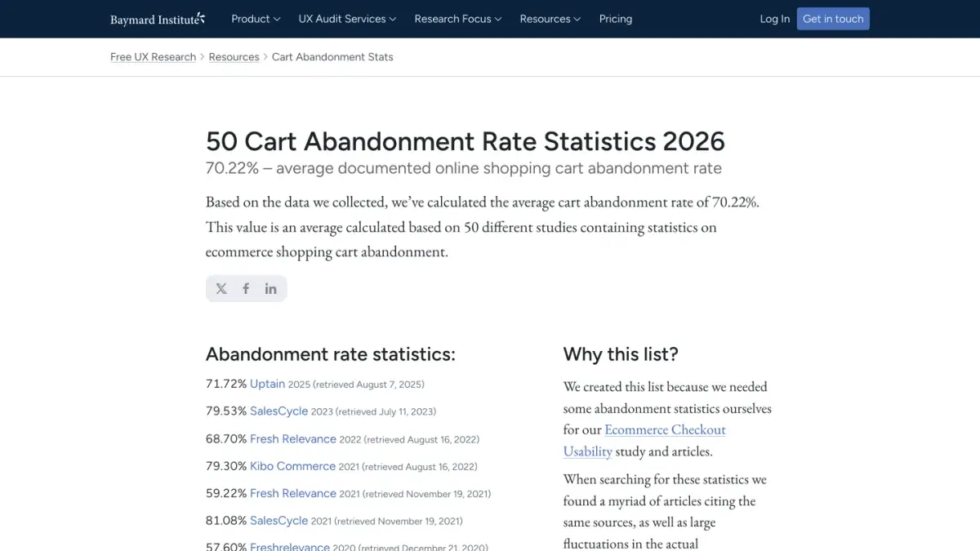
Task: Share on Facebook icon
Action: pos(246,289)
